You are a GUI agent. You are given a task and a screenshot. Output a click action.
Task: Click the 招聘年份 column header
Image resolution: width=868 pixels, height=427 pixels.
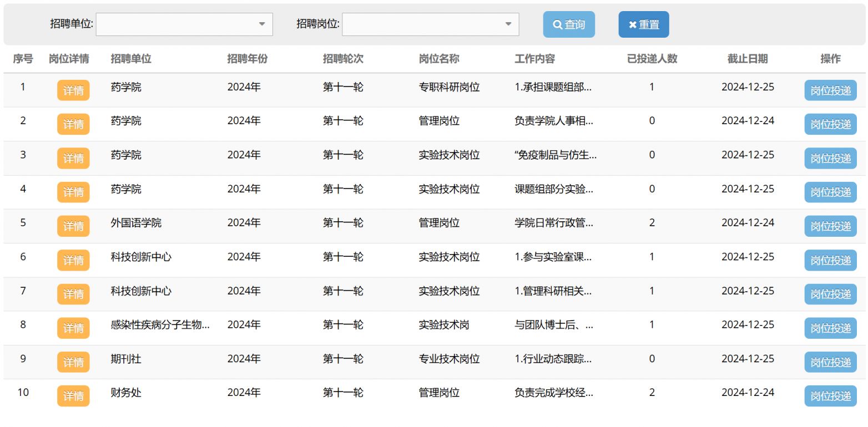coord(248,59)
